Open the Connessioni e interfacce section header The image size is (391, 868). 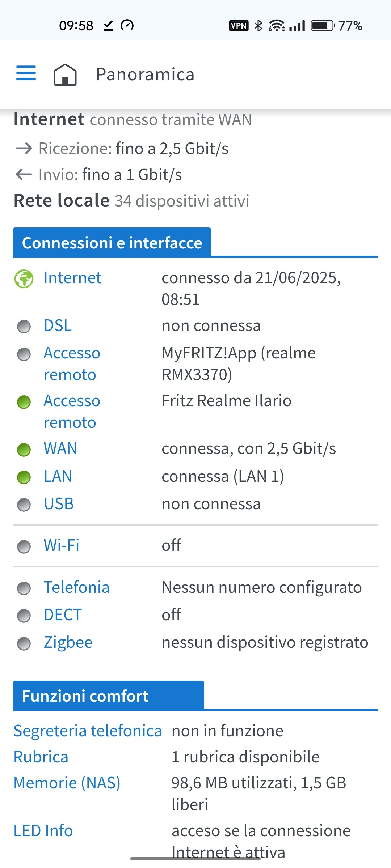[x=112, y=243]
